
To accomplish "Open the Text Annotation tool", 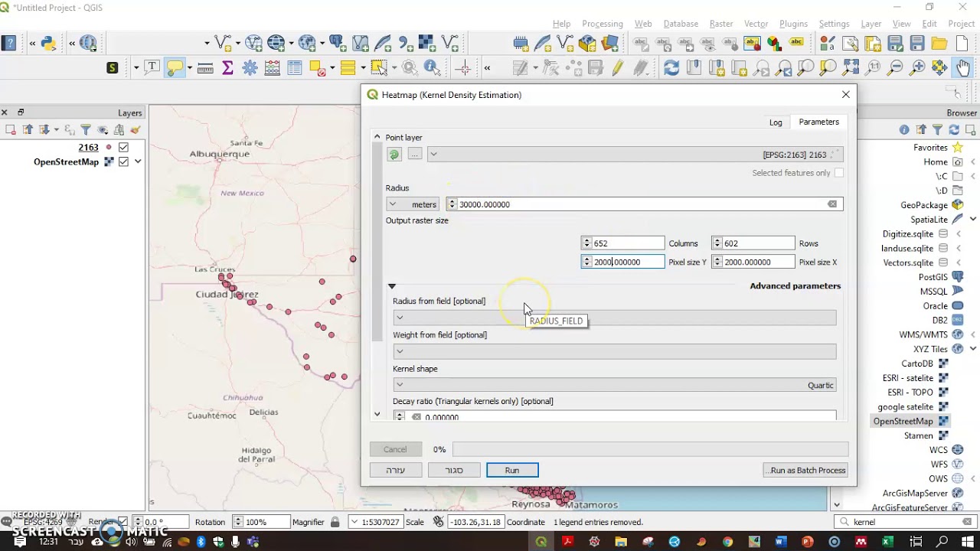I will pos(152,67).
